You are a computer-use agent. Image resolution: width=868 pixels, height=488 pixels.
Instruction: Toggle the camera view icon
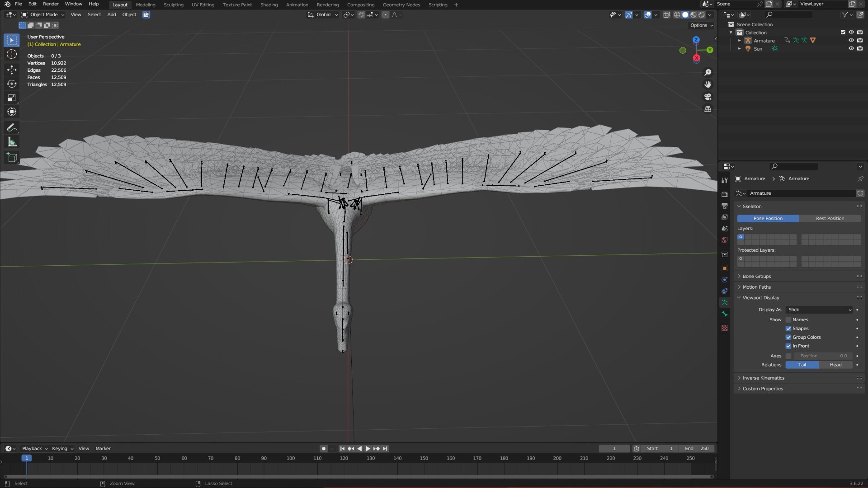coord(708,97)
